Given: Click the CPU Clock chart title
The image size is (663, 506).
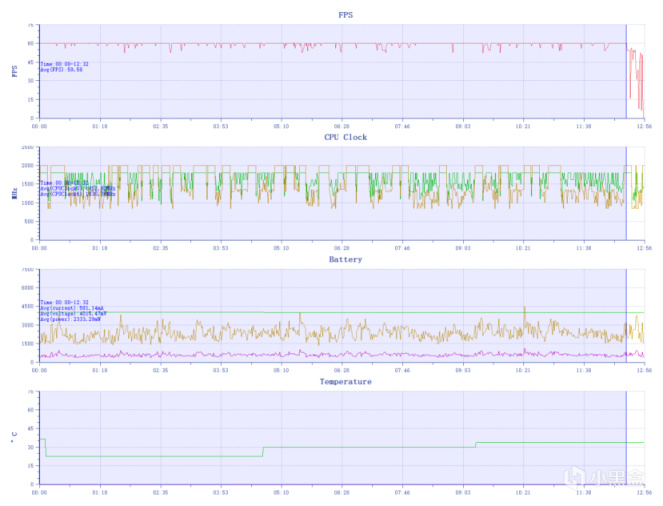Looking at the screenshot, I should click(x=345, y=137).
